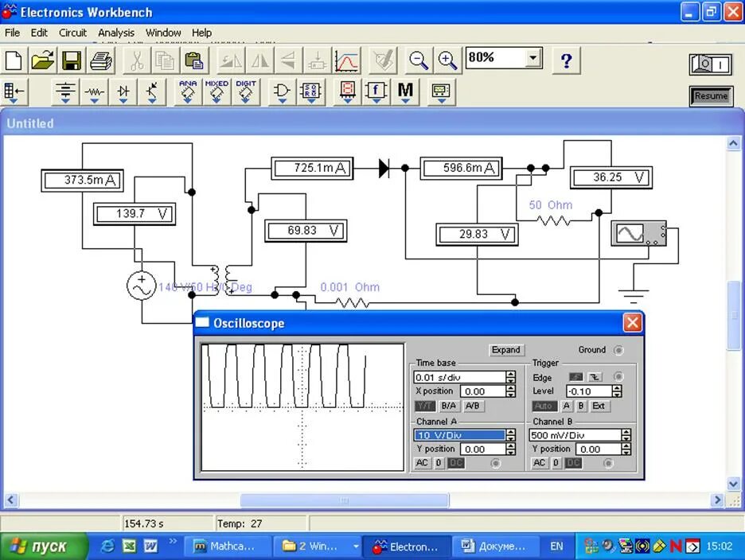Select A/B display mode in oscilloscope
The height and width of the screenshot is (560, 745).
coord(472,406)
